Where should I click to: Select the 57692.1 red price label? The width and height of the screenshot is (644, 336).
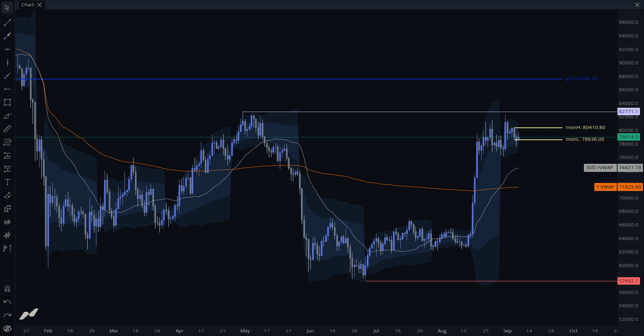pyautogui.click(x=629, y=281)
